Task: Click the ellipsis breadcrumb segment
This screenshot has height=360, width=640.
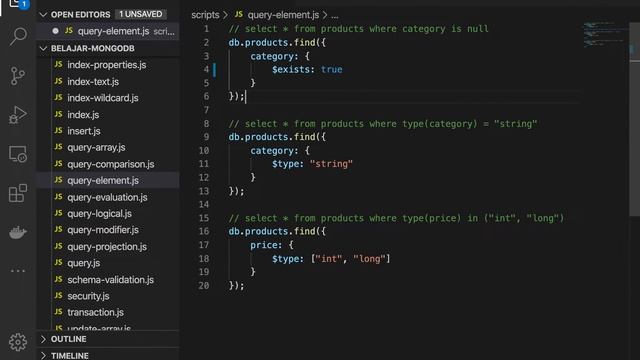Action: click(335, 15)
